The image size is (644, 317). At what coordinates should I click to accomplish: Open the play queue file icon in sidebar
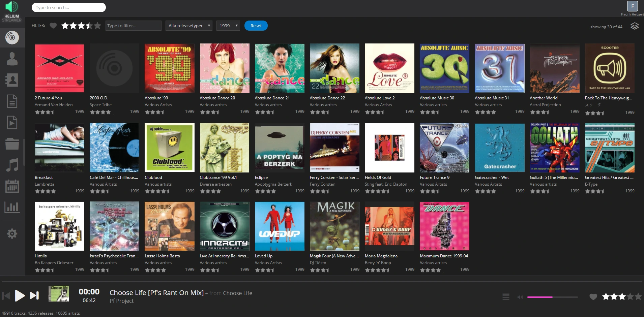pyautogui.click(x=12, y=122)
